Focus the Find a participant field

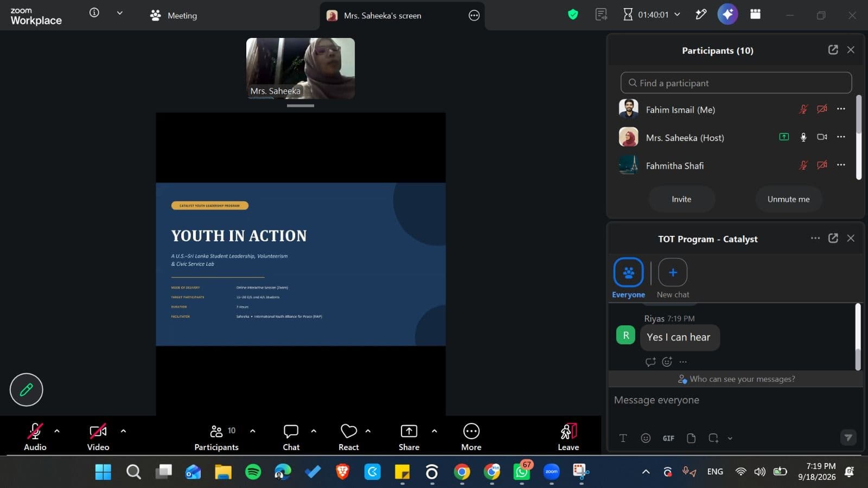[736, 83]
